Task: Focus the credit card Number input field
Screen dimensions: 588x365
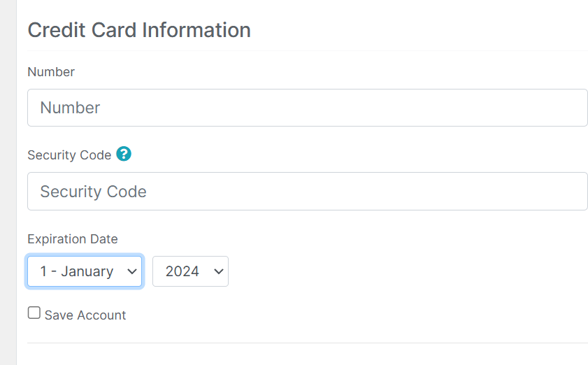Action: click(x=307, y=108)
